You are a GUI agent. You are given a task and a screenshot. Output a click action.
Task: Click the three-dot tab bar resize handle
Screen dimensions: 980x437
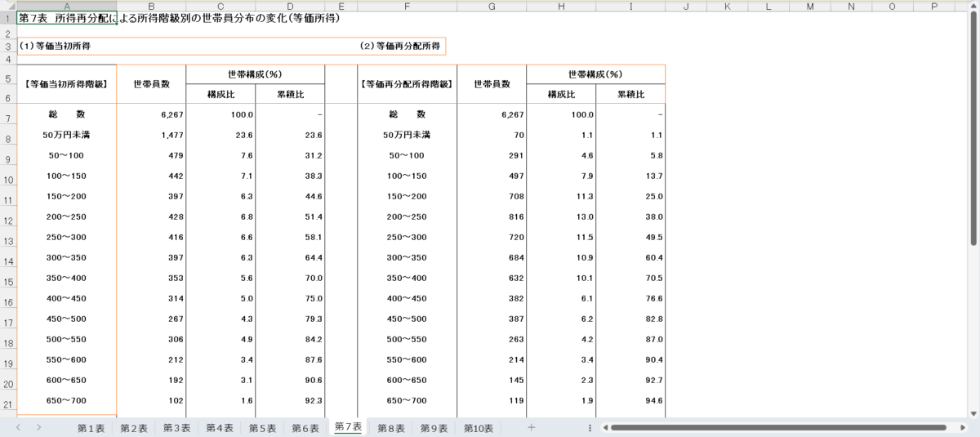click(590, 427)
